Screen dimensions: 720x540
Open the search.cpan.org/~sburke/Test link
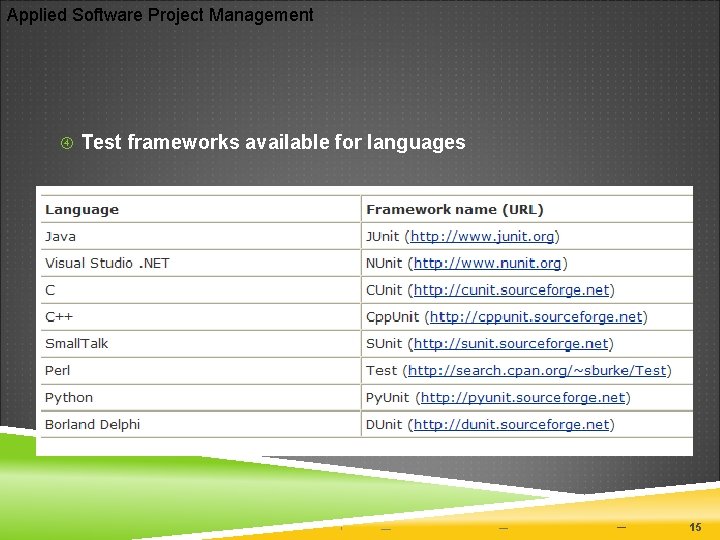pyautogui.click(x=537, y=371)
